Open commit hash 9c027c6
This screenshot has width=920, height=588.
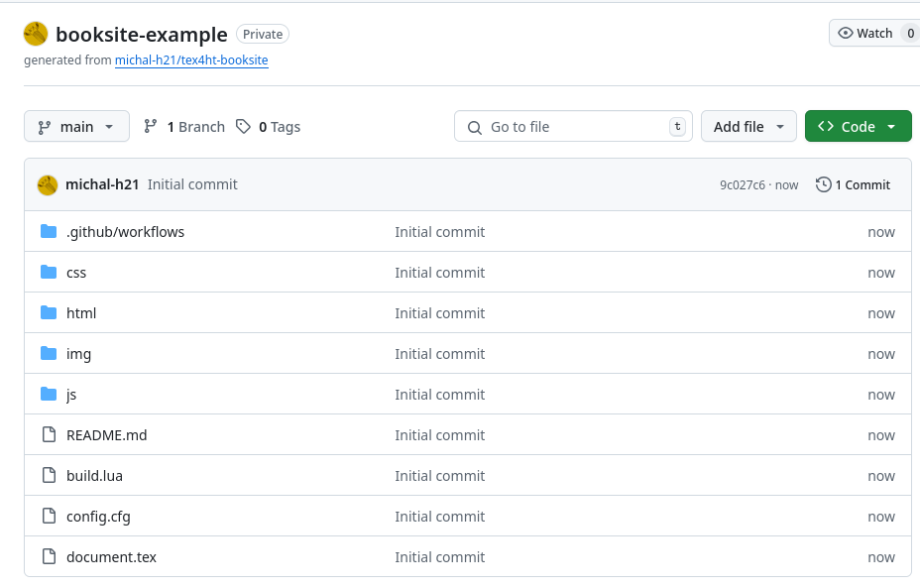click(x=743, y=184)
